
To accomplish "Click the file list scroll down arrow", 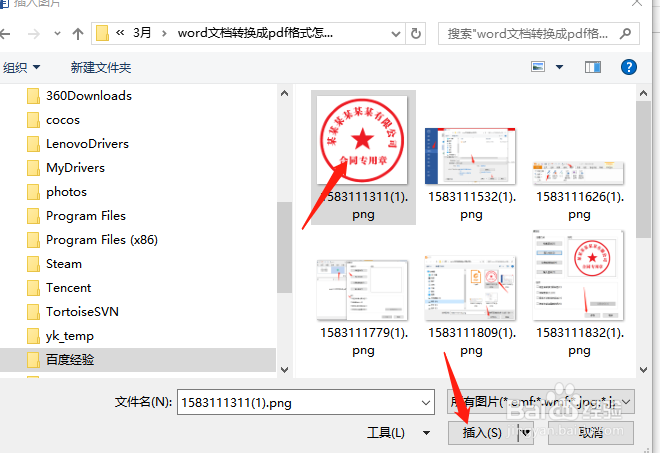I will click(x=643, y=370).
